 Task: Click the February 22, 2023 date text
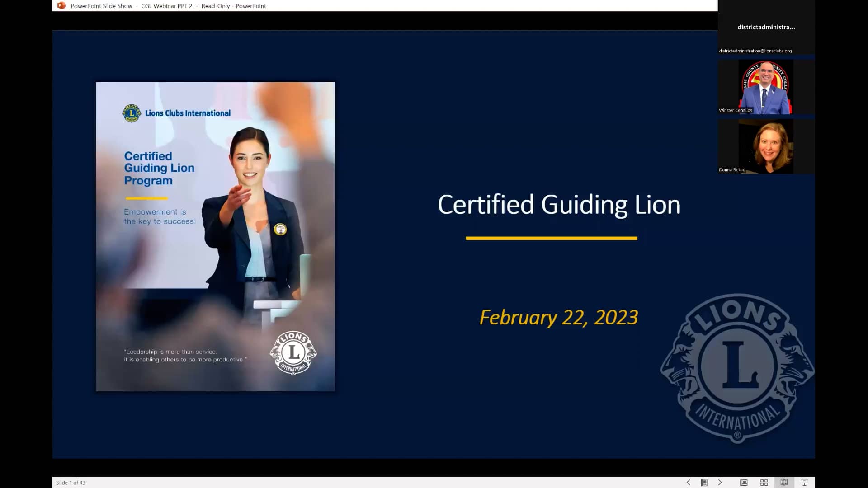[558, 317]
